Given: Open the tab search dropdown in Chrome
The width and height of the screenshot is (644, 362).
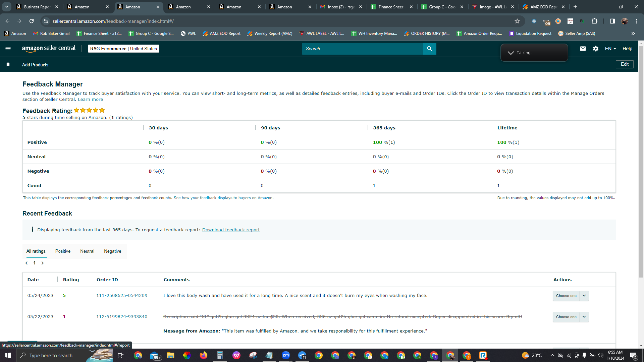Looking at the screenshot, I should [7, 7].
